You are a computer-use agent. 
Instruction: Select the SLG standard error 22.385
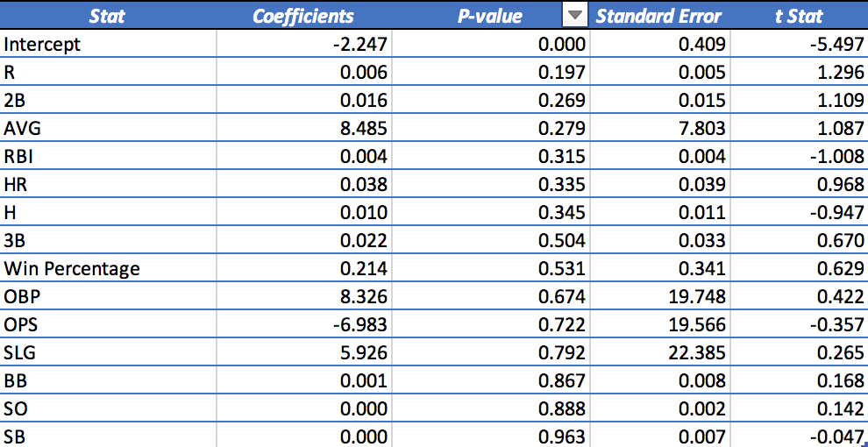point(660,353)
